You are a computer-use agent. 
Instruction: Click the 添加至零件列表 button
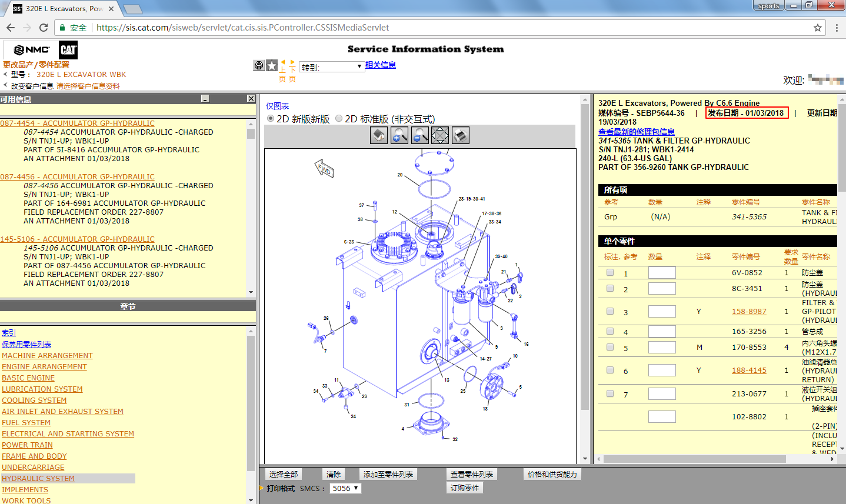click(388, 475)
